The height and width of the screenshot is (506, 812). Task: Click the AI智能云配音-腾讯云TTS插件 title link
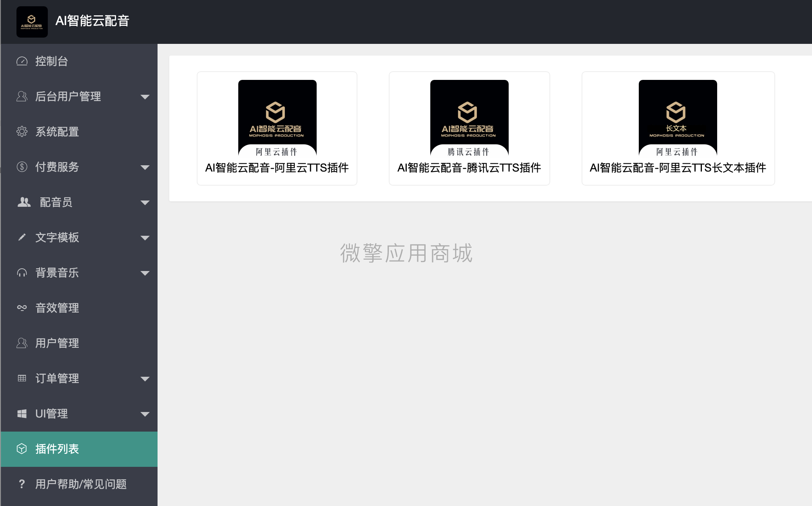pyautogui.click(x=469, y=168)
